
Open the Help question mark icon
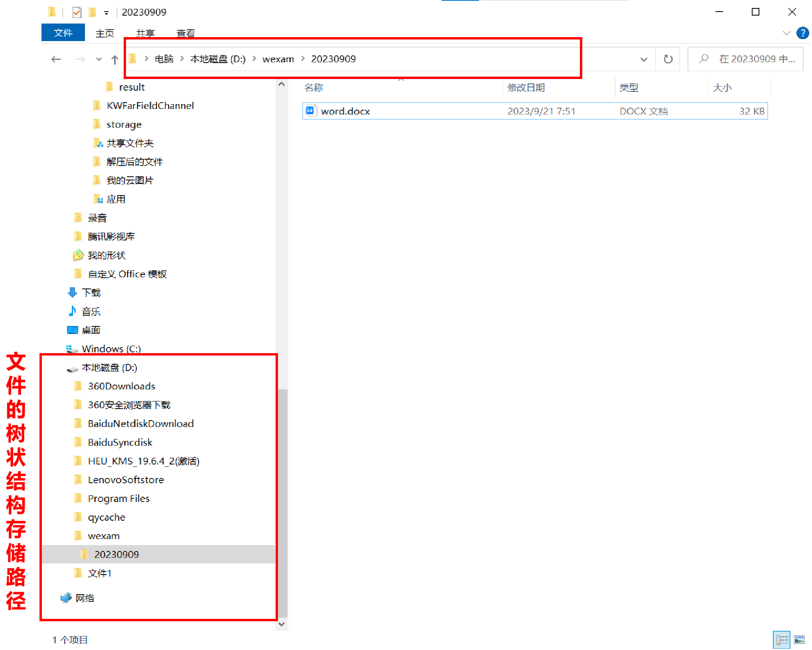point(802,33)
